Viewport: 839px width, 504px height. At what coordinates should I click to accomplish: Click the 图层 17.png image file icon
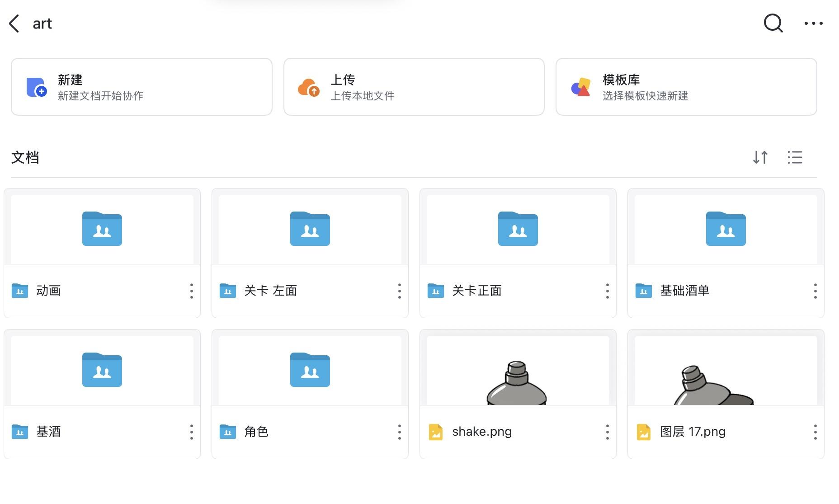point(643,432)
